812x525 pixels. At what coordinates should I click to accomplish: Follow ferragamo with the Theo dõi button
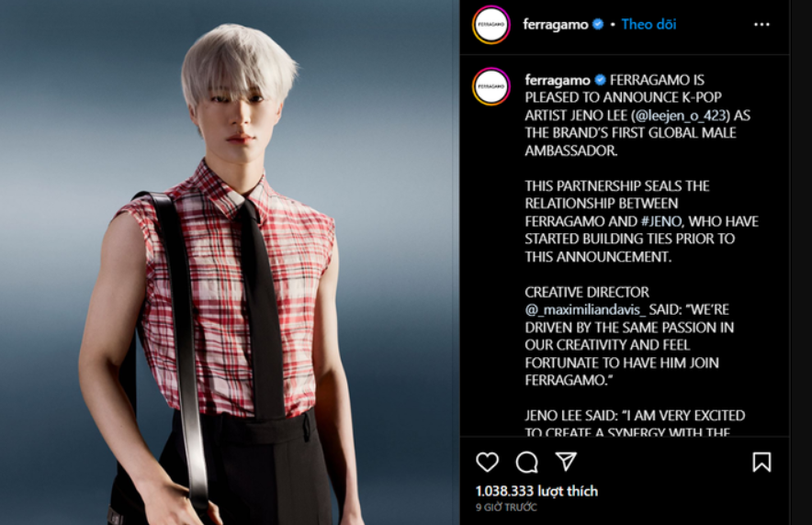[x=648, y=24]
